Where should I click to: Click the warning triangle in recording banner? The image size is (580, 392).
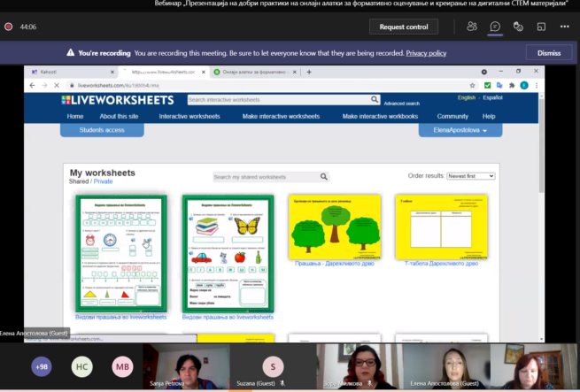click(x=70, y=53)
